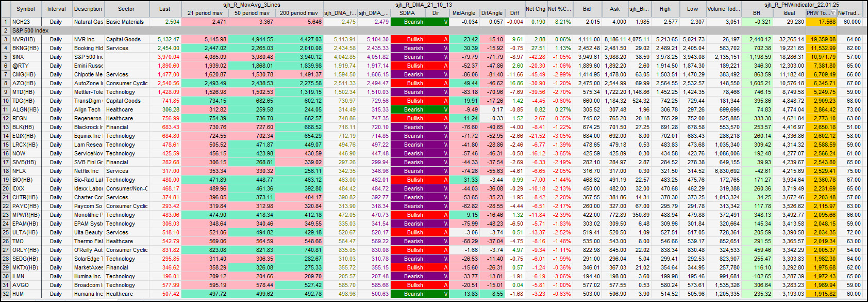Sort by the Symbol column header
Screen dimensions: 868x302
(x=26, y=9)
